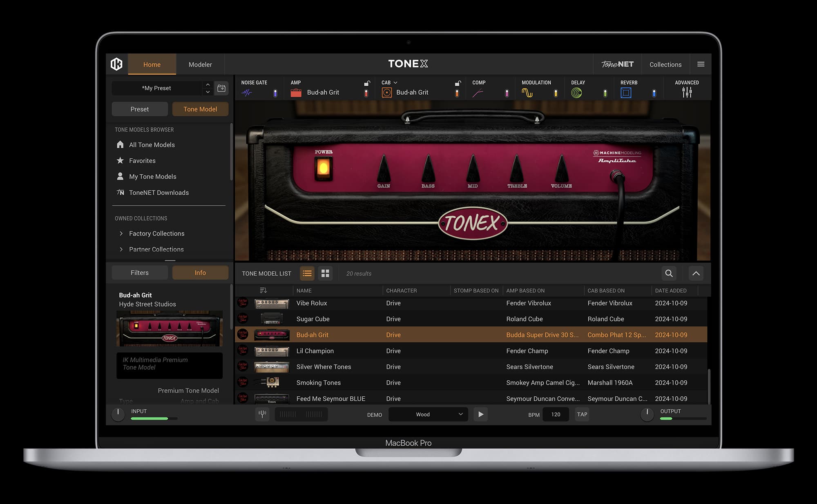The height and width of the screenshot is (504, 817).
Task: Click the search magnifier in Tone Model List
Action: 669,273
